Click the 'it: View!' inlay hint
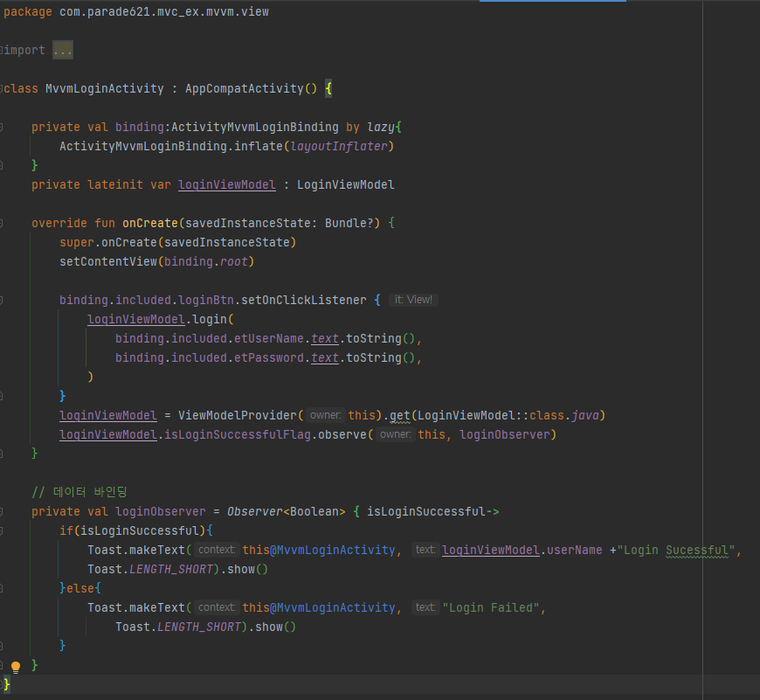The height and width of the screenshot is (700, 760). click(413, 300)
